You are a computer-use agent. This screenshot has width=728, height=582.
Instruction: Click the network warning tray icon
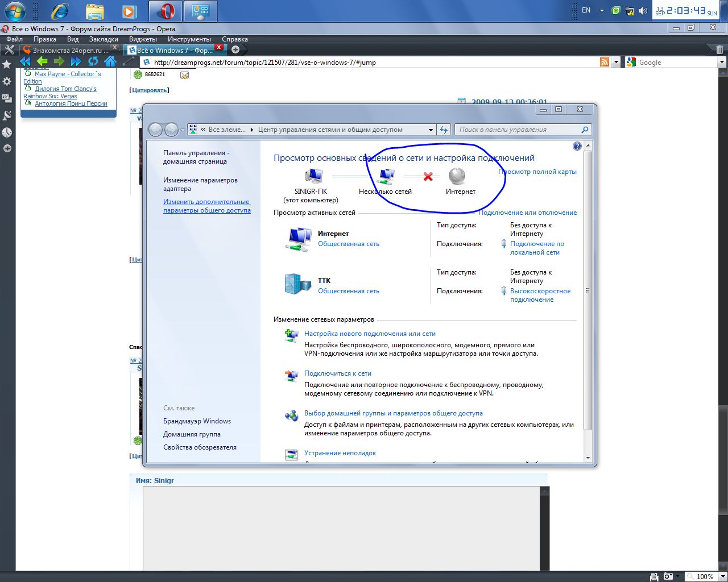click(630, 11)
